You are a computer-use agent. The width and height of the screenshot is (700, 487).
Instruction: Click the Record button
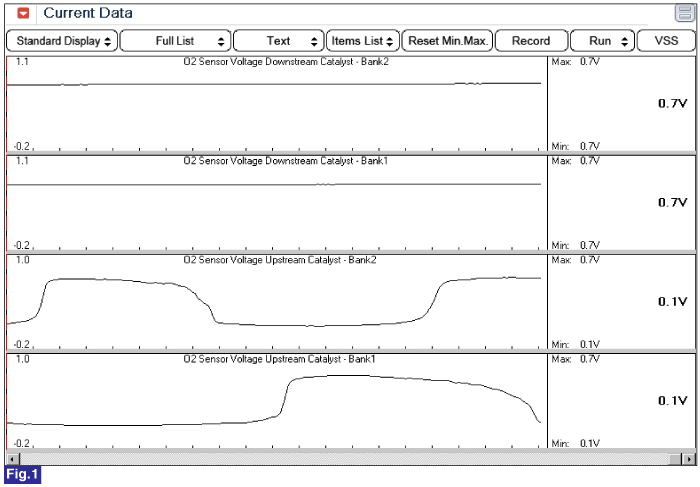click(x=531, y=41)
